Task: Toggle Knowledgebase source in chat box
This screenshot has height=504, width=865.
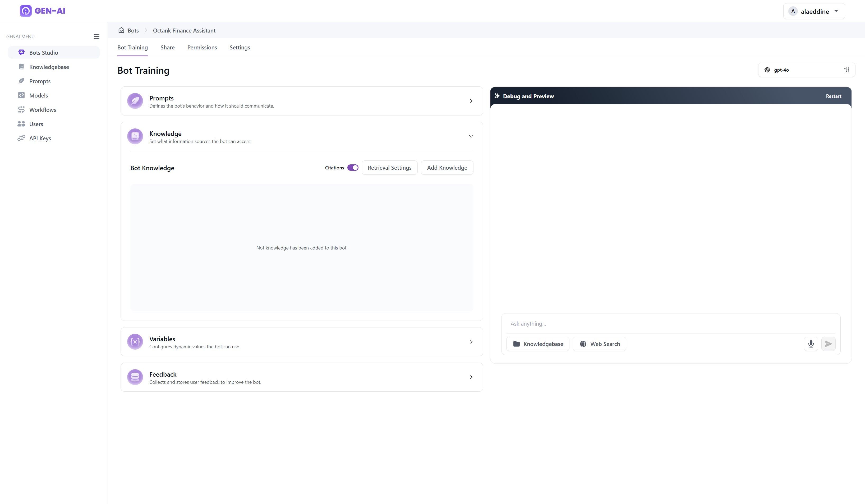Action: pyautogui.click(x=537, y=344)
